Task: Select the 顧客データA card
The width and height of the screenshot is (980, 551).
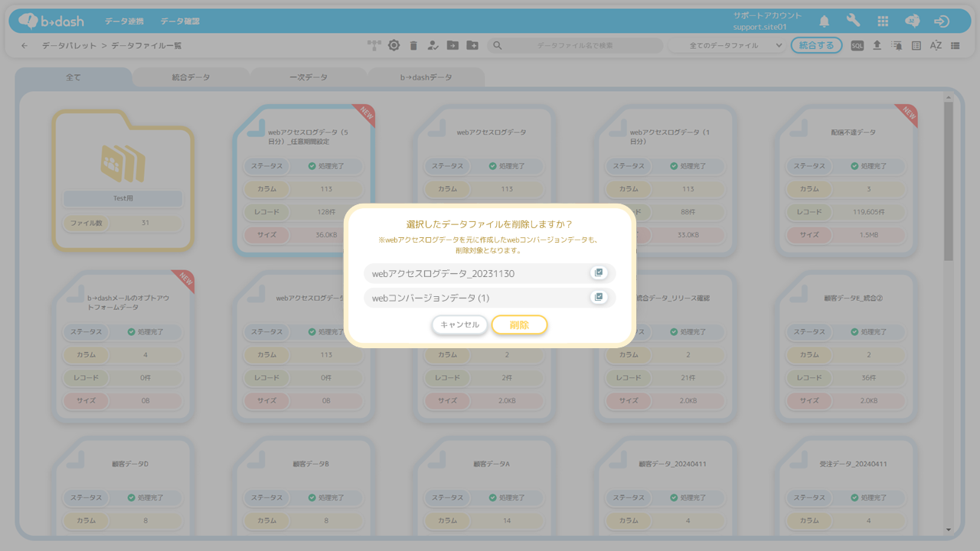Action: coord(485,486)
